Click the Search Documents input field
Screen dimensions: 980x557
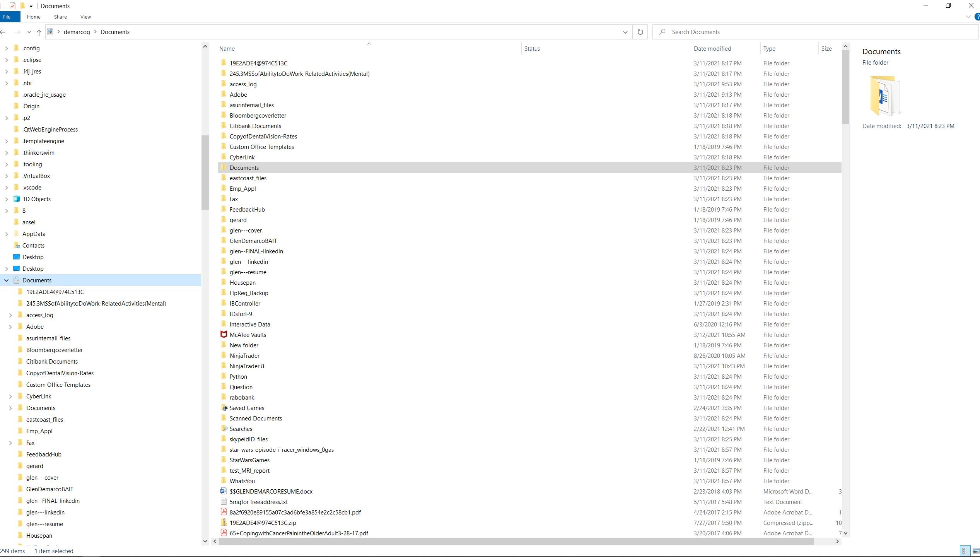point(812,32)
